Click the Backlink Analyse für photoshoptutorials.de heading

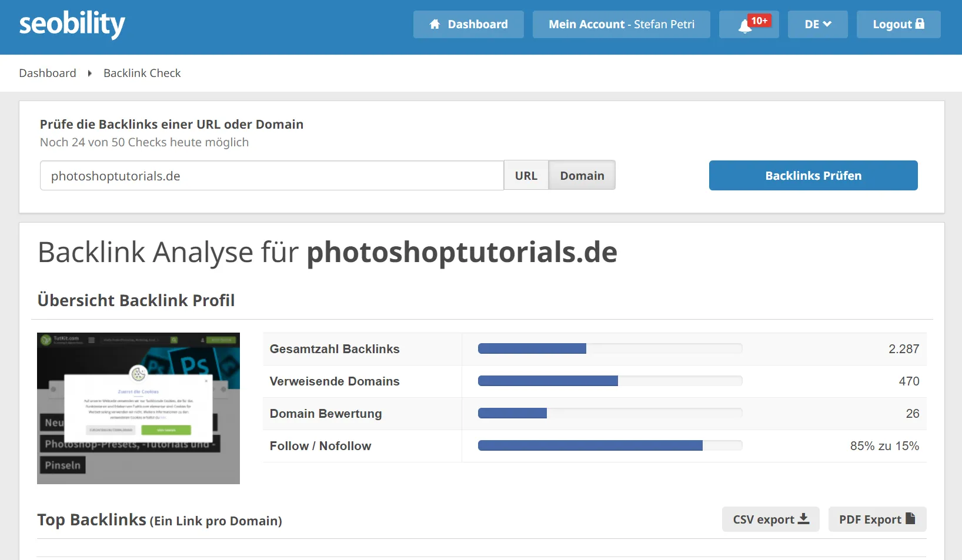click(x=328, y=253)
